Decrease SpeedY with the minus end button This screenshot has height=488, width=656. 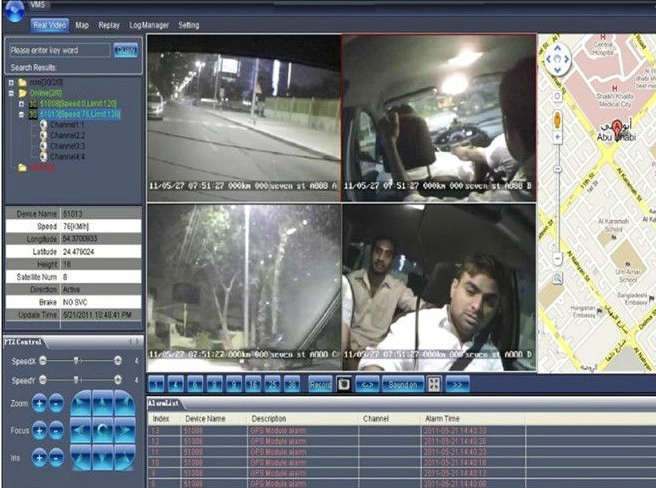pos(43,380)
